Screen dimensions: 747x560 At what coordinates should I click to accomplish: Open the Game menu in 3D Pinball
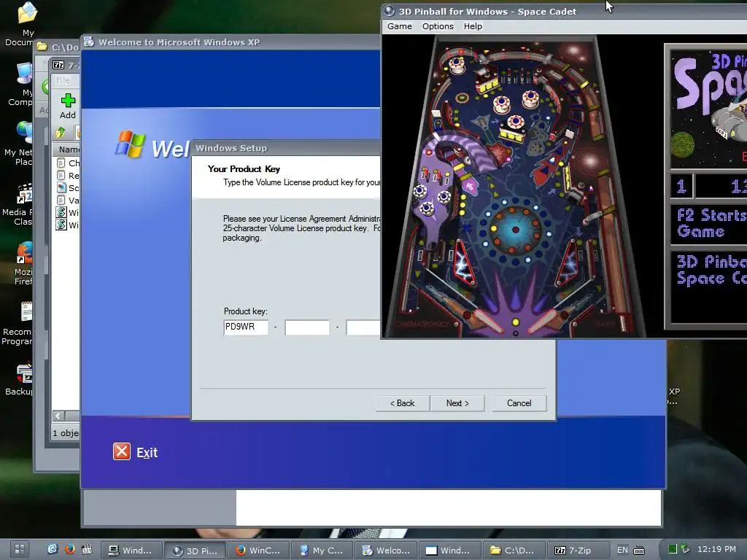pos(399,26)
